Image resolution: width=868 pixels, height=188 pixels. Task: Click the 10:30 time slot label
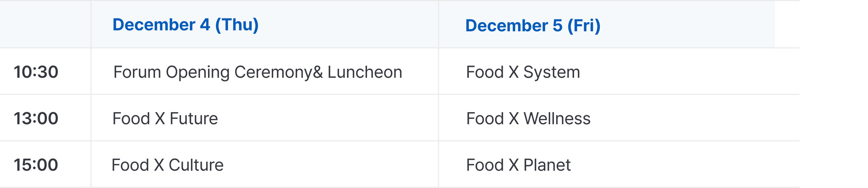coord(36,72)
